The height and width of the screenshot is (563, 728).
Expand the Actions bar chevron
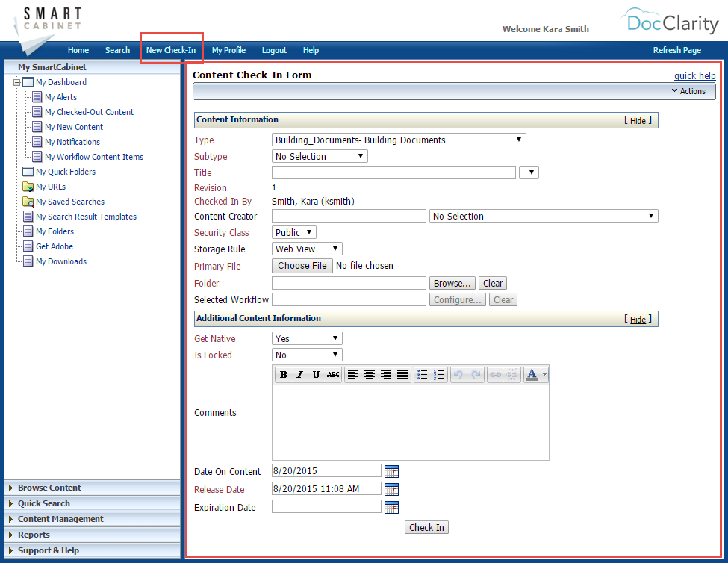[688, 90]
